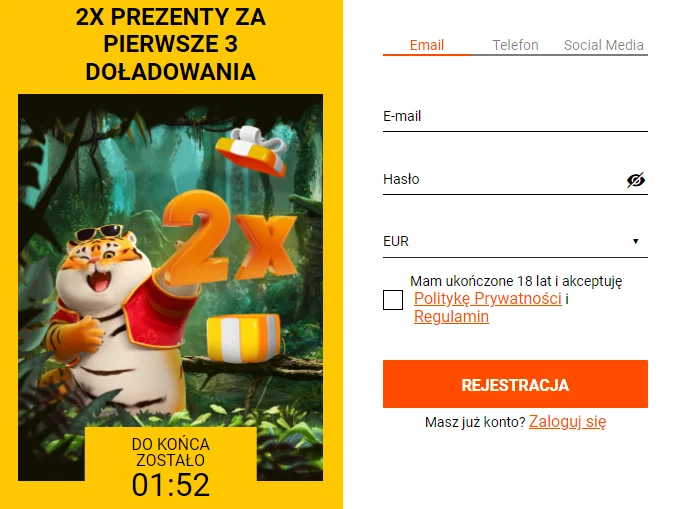The height and width of the screenshot is (509, 686).
Task: Click the tiger's sunglasses
Action: coord(99,232)
